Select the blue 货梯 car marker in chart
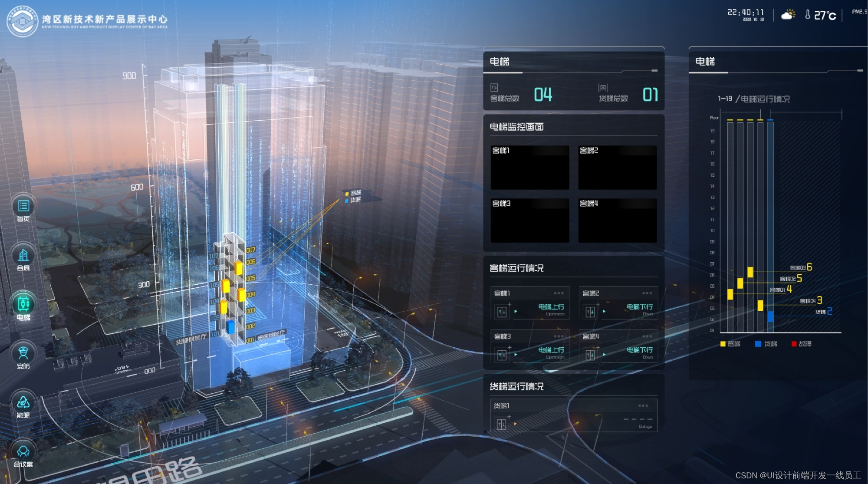Viewport: 868px width, 484px height. click(770, 316)
